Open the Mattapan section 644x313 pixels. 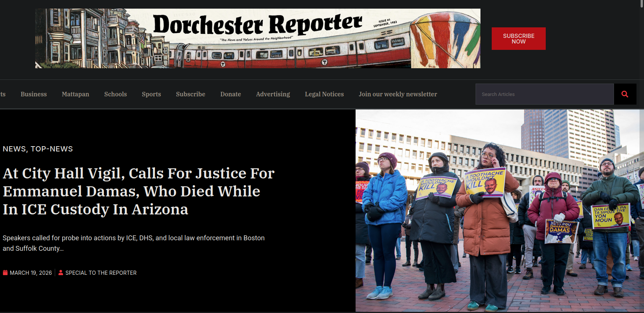[75, 94]
